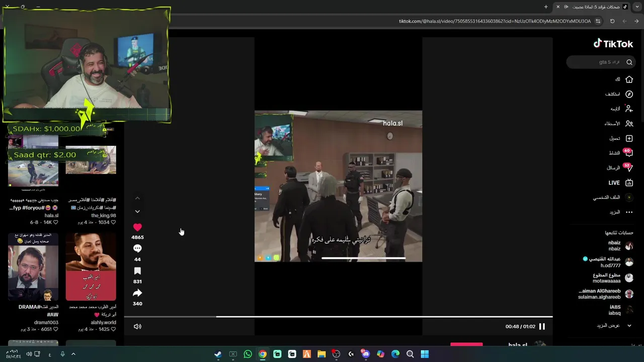Open File Explorer from taskbar
Viewport: 644px width, 362px height.
[x=321, y=354]
